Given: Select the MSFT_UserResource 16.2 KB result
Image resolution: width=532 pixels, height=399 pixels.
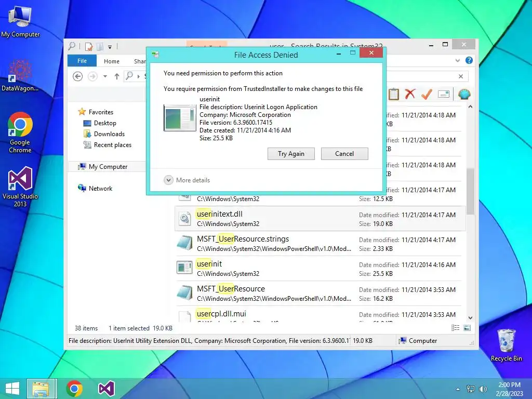Looking at the screenshot, I should pos(320,294).
